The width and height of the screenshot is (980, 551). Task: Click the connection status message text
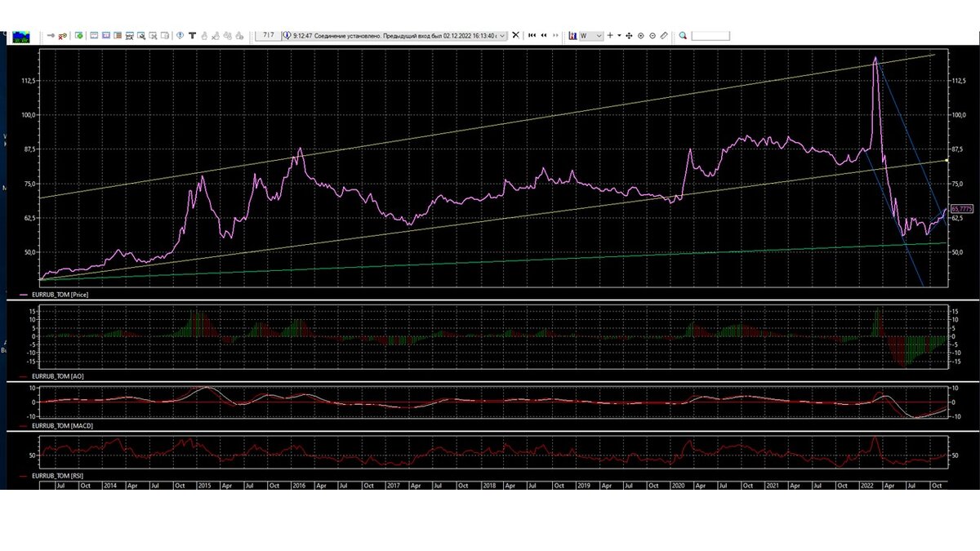tap(394, 35)
